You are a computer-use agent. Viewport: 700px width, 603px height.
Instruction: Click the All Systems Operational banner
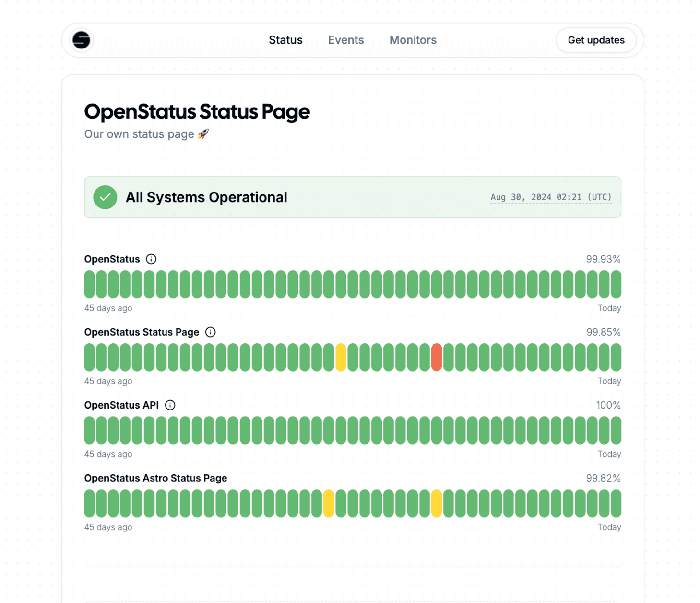(x=353, y=197)
